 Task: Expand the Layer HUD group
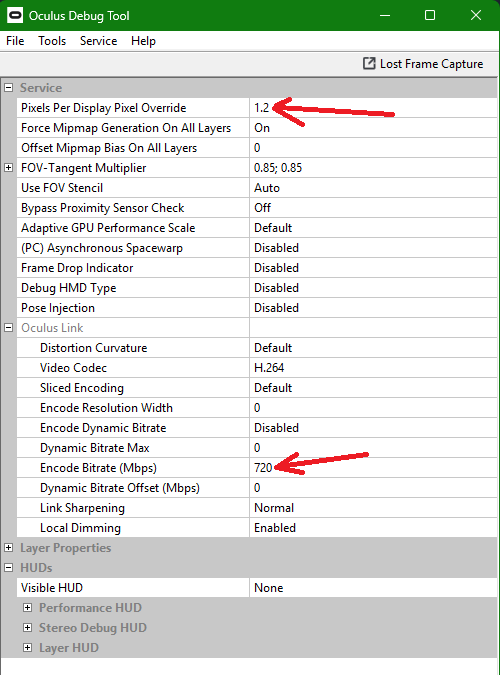(27, 648)
